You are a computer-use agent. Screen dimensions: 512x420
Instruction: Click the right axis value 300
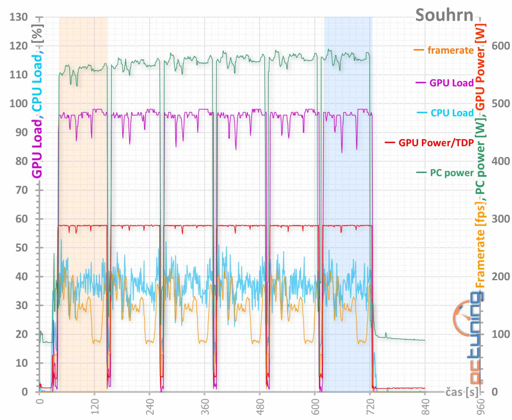pyautogui.click(x=501, y=219)
